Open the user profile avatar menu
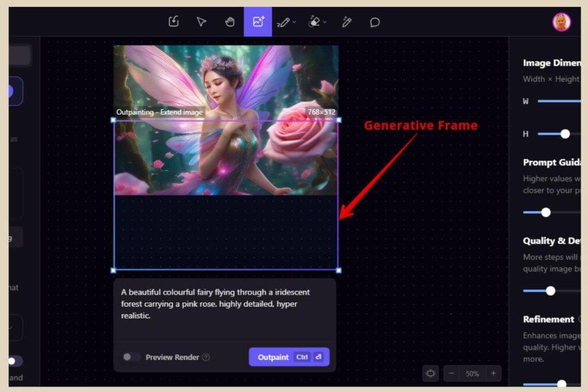This screenshot has width=588, height=392. pyautogui.click(x=562, y=22)
